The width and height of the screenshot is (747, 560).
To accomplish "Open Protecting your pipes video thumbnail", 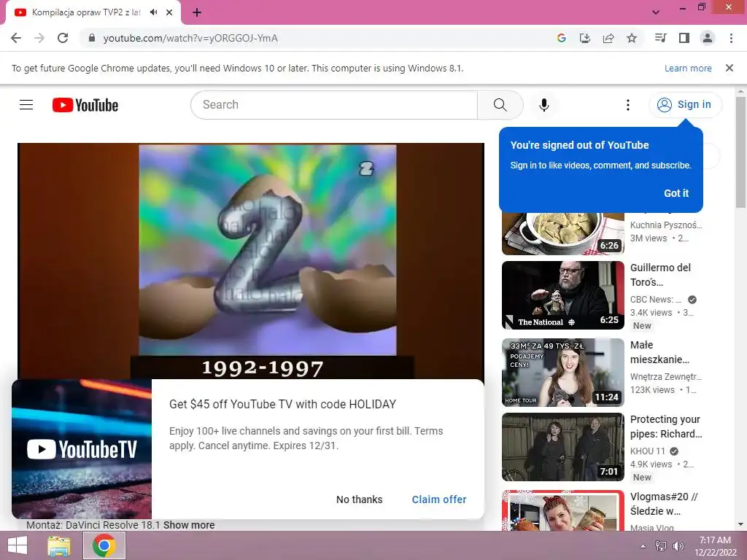I will (562, 447).
